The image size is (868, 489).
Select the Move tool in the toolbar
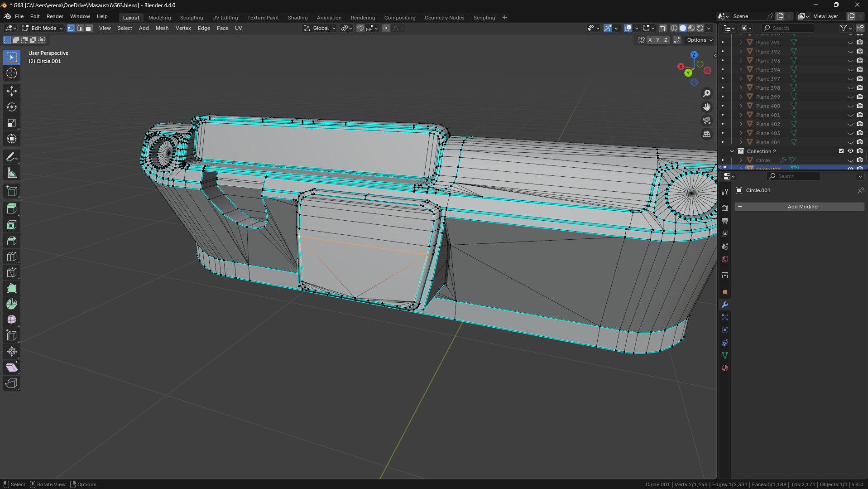(12, 91)
